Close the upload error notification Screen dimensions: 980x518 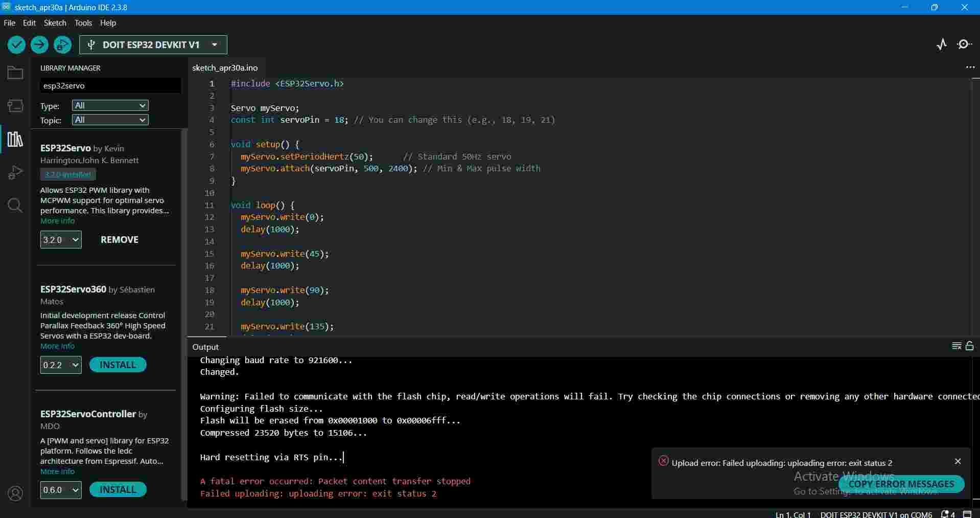pyautogui.click(x=958, y=461)
